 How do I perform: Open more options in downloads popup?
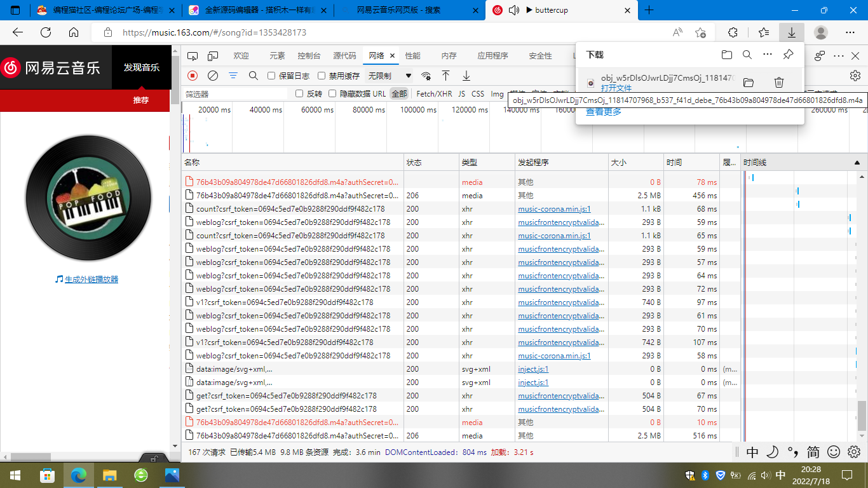coord(768,55)
